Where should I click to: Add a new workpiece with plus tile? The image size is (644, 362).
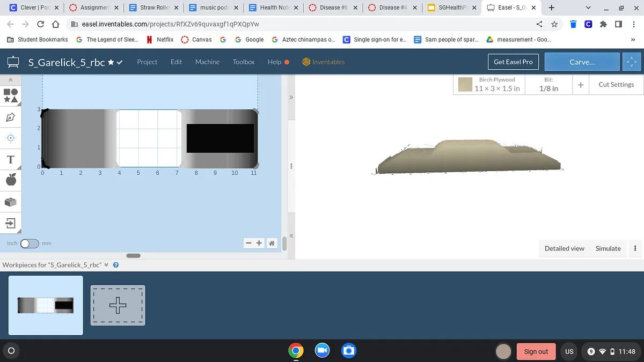[118, 305]
